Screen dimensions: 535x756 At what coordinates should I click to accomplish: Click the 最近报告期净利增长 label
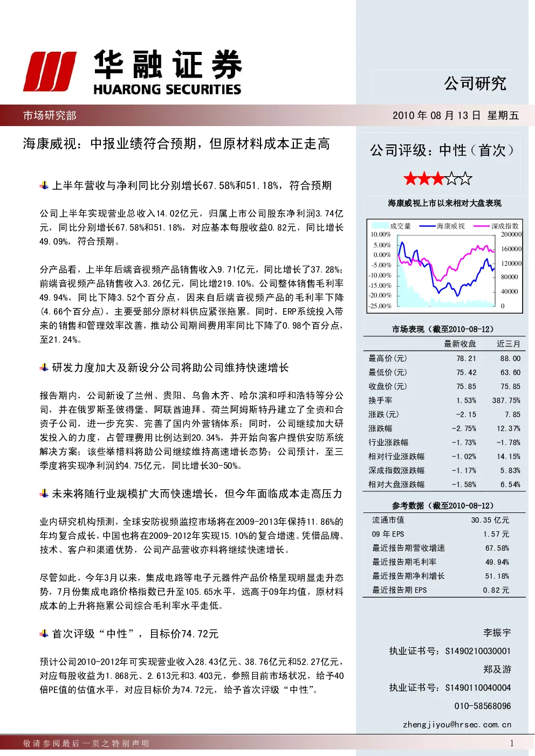408,576
